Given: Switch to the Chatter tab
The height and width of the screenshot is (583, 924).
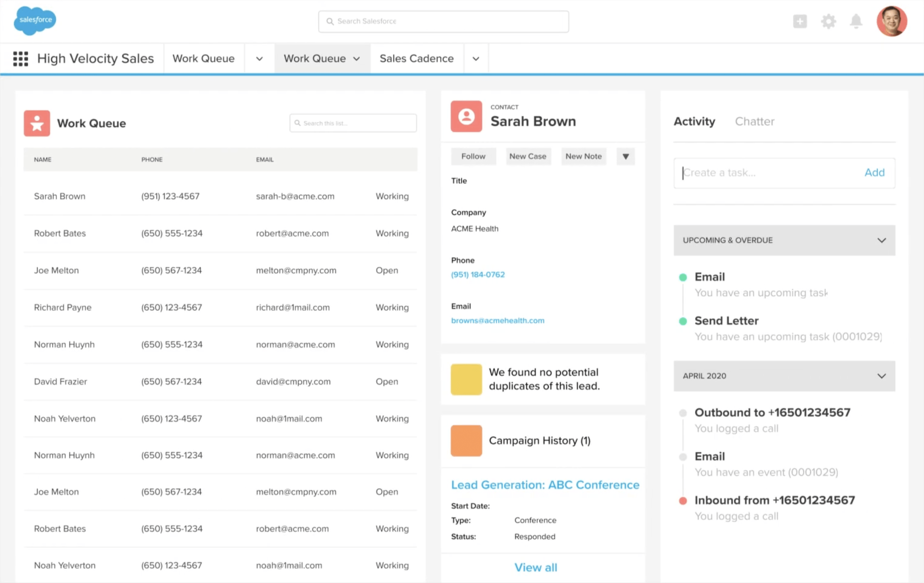Looking at the screenshot, I should point(755,122).
